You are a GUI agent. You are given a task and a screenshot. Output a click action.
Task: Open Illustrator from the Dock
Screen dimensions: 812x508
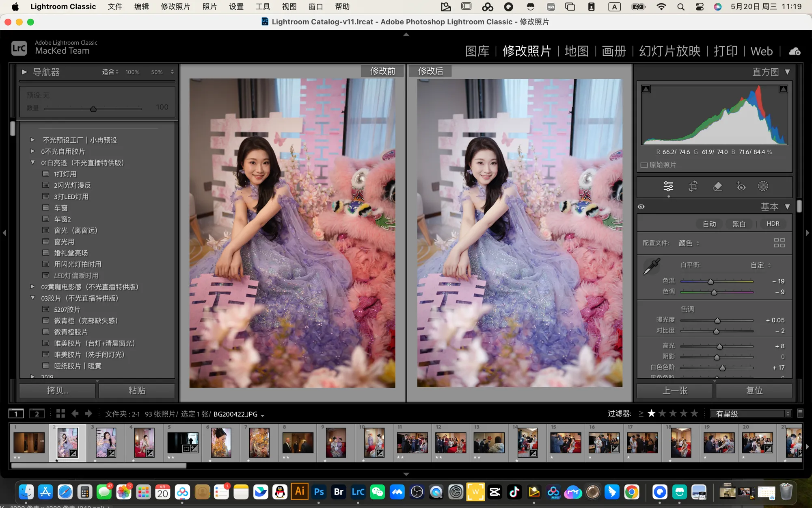[300, 492]
